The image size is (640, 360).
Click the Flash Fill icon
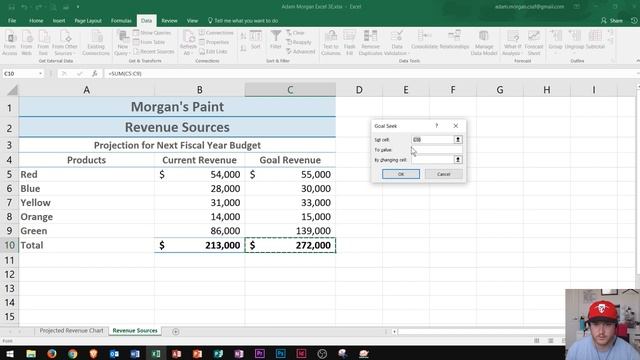(x=349, y=43)
